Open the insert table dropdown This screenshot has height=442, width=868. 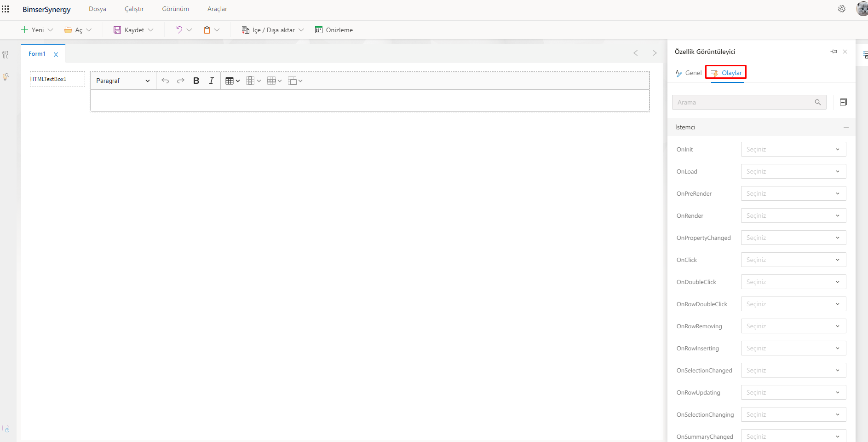click(x=233, y=81)
